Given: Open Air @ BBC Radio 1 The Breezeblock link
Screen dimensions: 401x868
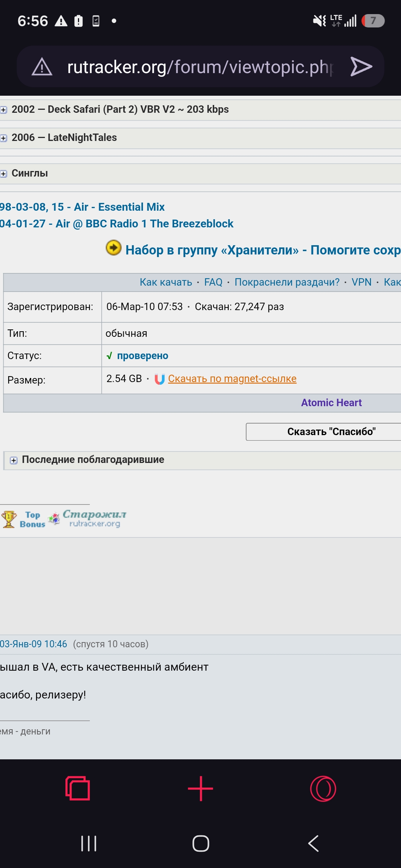Looking at the screenshot, I should coord(117,224).
